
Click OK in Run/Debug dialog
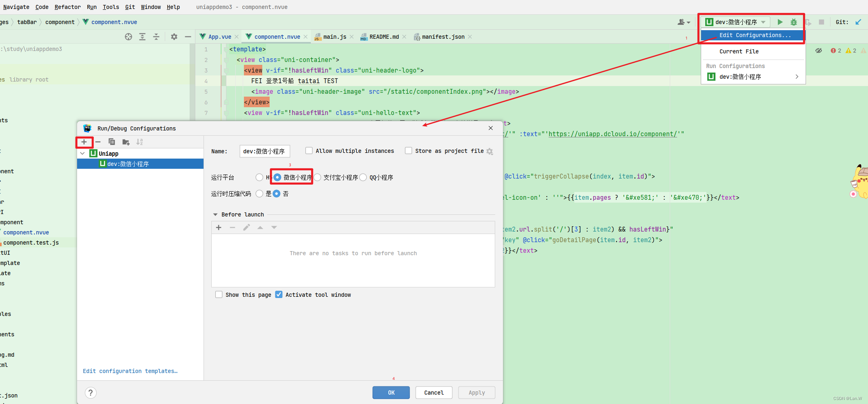(391, 393)
